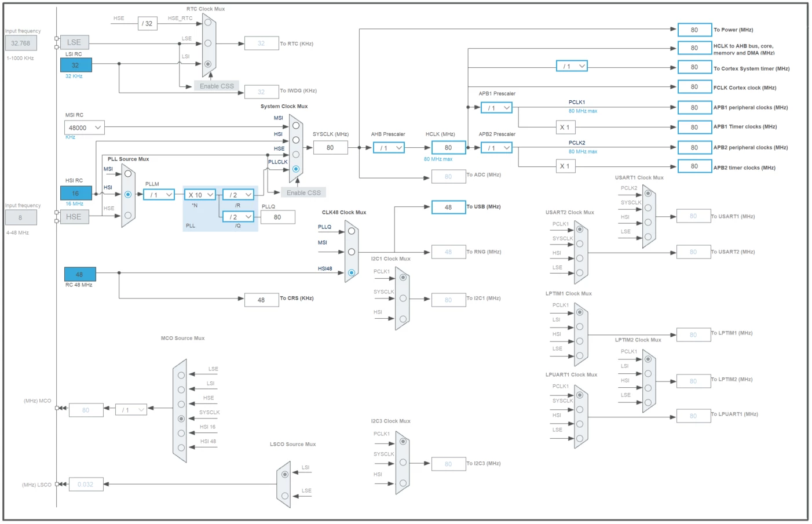Edit the HSE input frequency 8 field
The image size is (812, 524).
tap(21, 217)
